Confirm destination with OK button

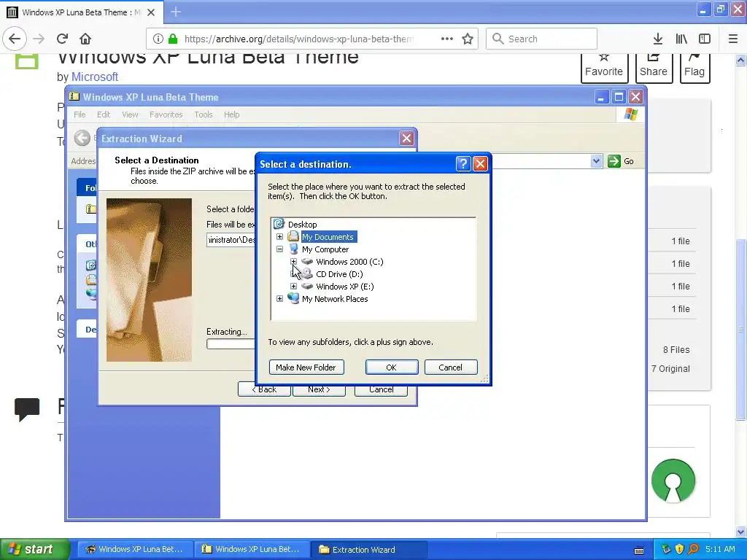pyautogui.click(x=392, y=367)
